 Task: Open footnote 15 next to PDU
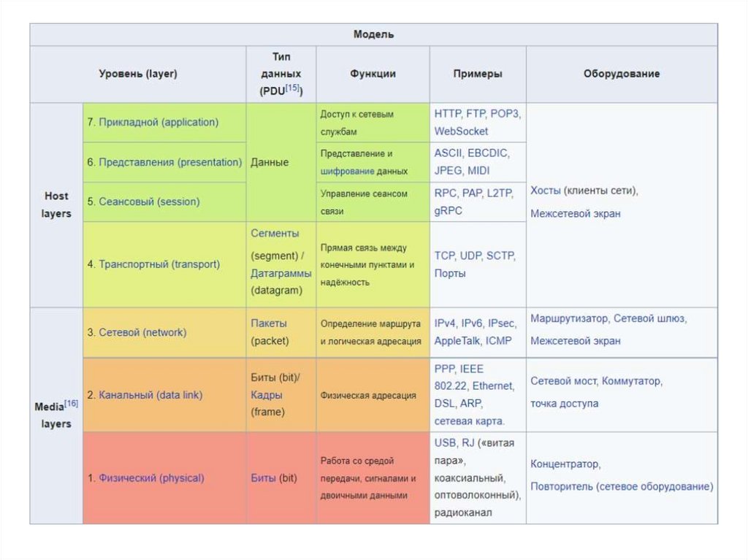(x=292, y=88)
